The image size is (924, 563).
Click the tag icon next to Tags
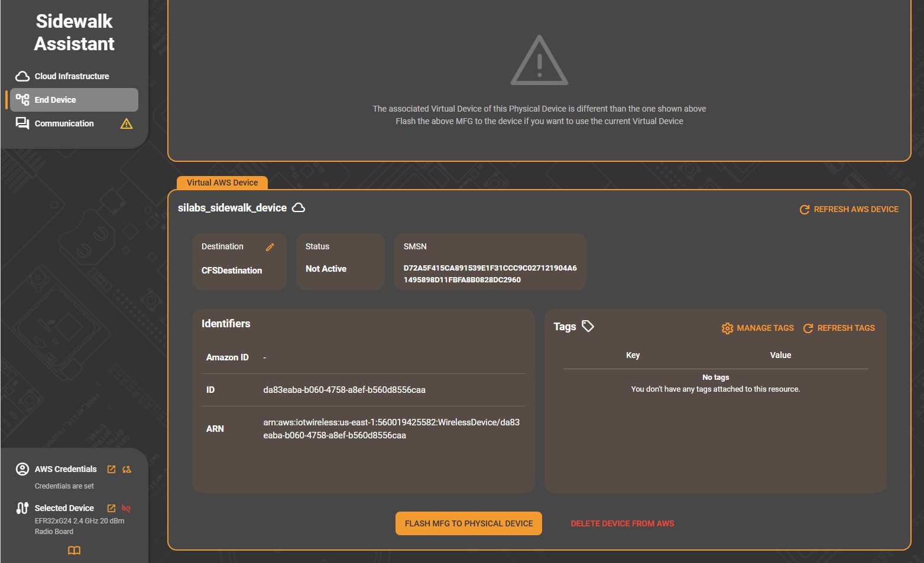click(x=588, y=326)
